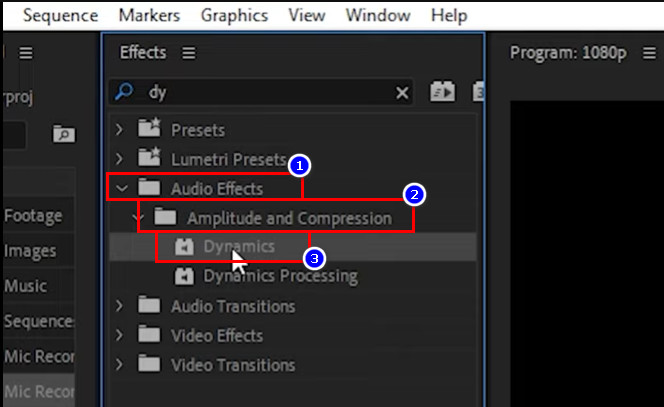Click the Audio Transitions folder icon

(149, 305)
